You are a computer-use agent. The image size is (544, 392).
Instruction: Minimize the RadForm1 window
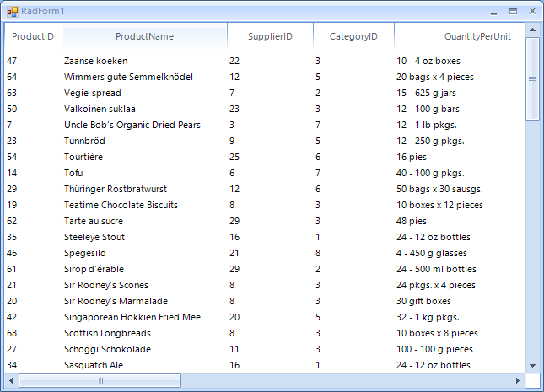tap(494, 12)
